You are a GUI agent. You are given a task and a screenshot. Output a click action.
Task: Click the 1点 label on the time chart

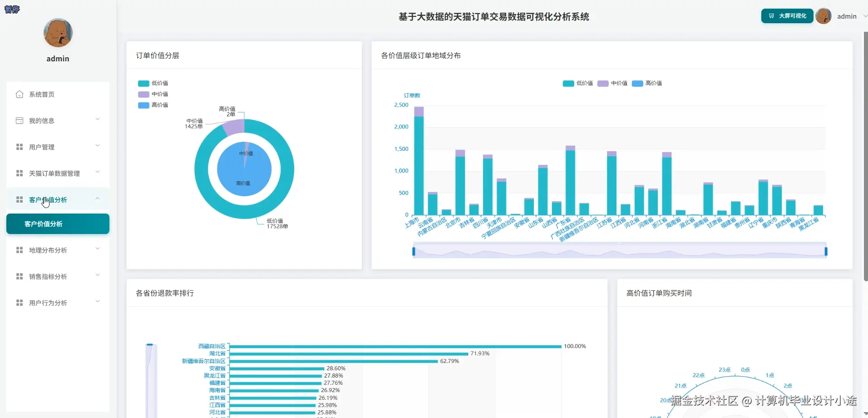770,375
